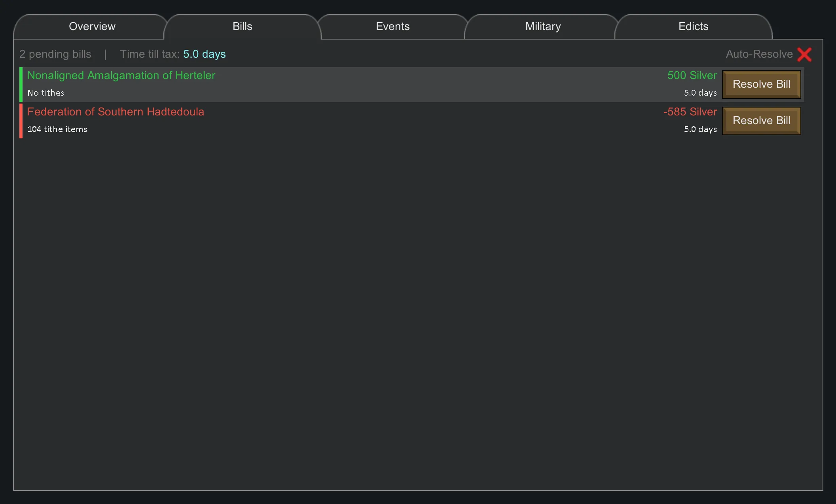
Task: Click the 104 tithe items text
Action: [x=57, y=129]
